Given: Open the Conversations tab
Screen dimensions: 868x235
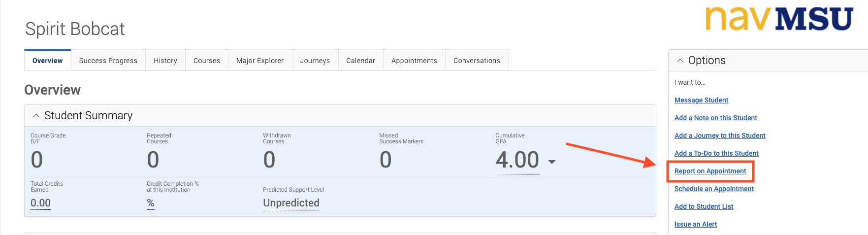Looking at the screenshot, I should (x=477, y=60).
